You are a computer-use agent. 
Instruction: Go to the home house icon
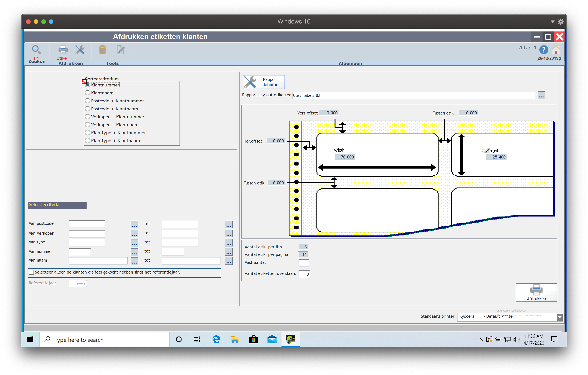[x=556, y=50]
